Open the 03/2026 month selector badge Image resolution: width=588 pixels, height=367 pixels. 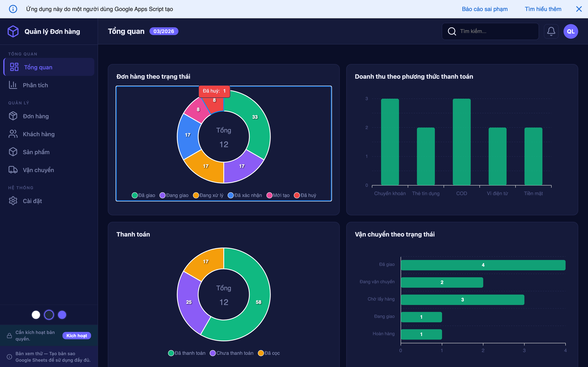[164, 31]
